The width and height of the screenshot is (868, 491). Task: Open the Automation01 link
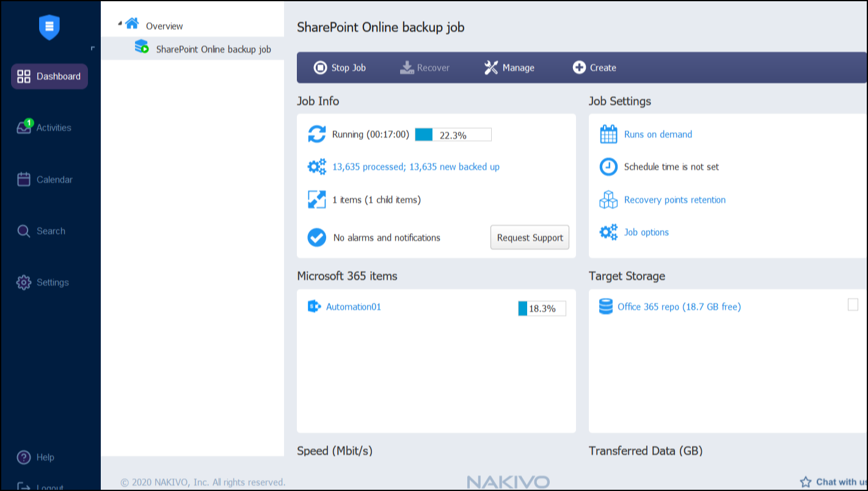click(353, 307)
